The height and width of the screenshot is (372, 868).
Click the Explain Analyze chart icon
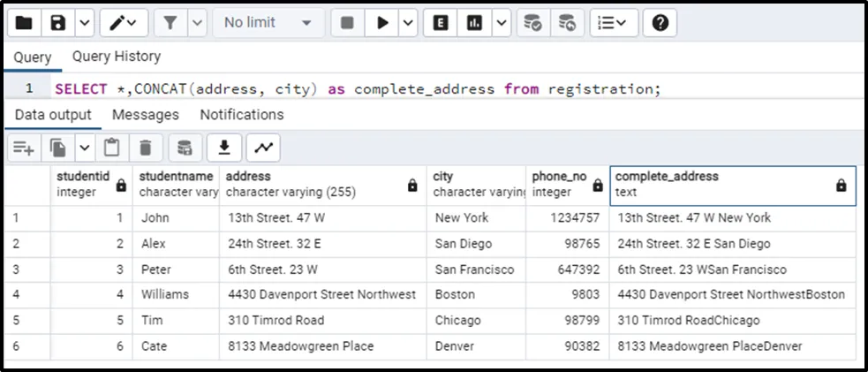[475, 23]
